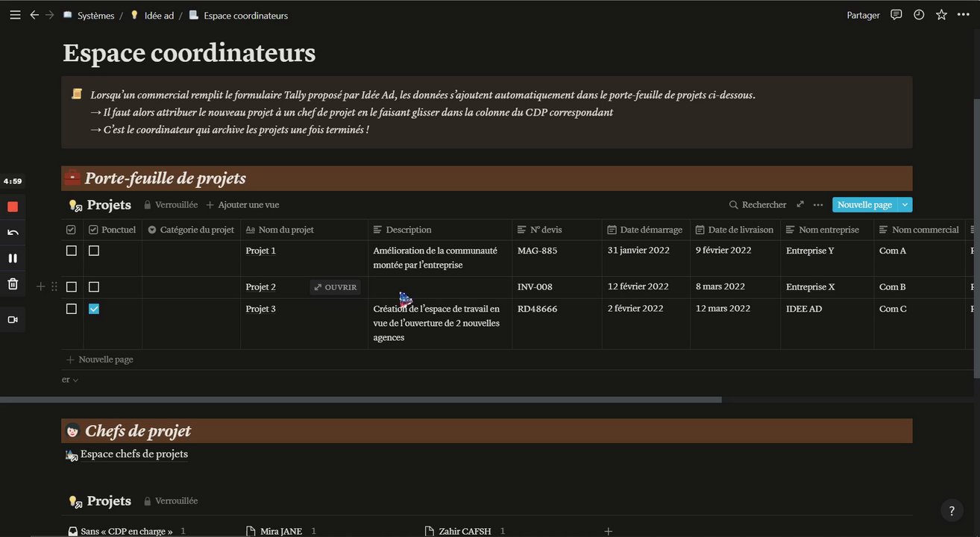
Task: Open the Catégorie du projet column header
Action: tap(191, 230)
